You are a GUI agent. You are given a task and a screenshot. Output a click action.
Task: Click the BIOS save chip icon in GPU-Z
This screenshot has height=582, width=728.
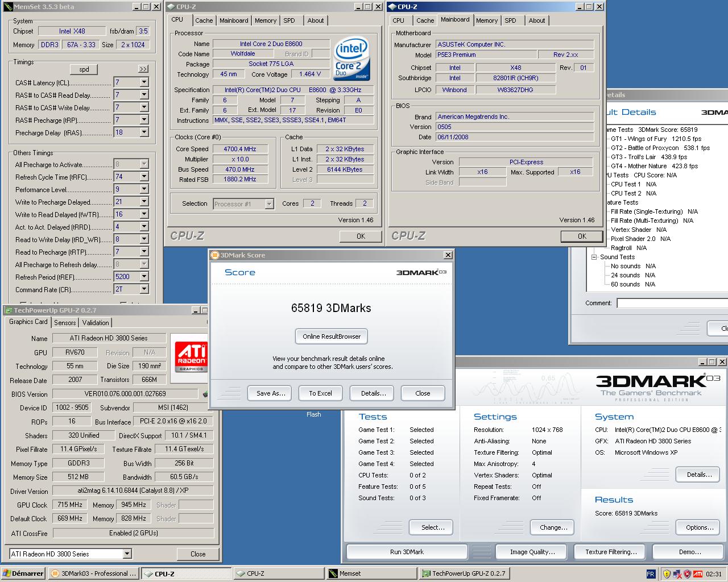pos(205,393)
